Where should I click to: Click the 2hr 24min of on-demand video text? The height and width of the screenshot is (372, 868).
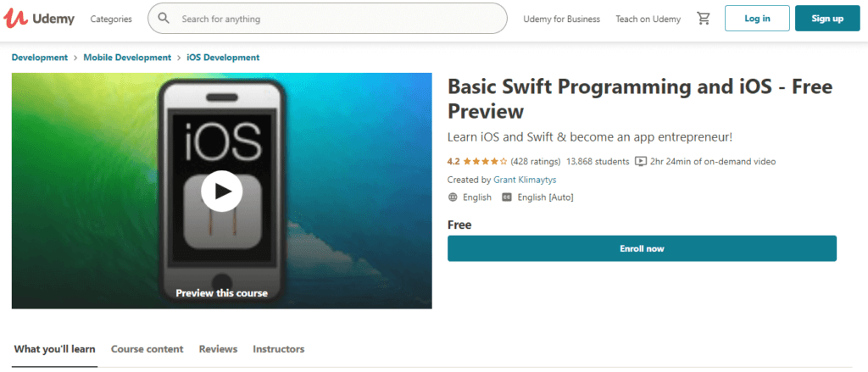tap(713, 162)
